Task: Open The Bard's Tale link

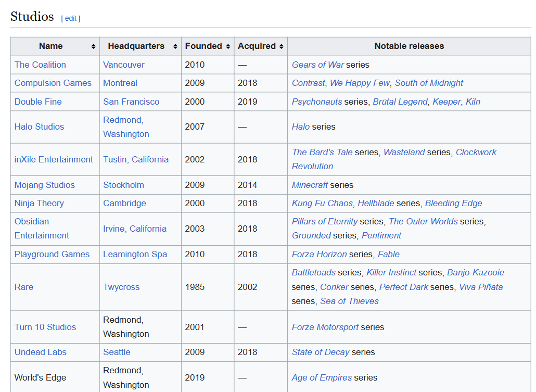Action: 322,152
